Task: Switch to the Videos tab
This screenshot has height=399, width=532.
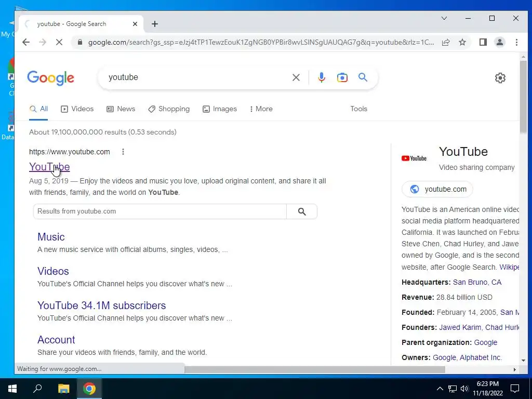Action: (x=77, y=109)
